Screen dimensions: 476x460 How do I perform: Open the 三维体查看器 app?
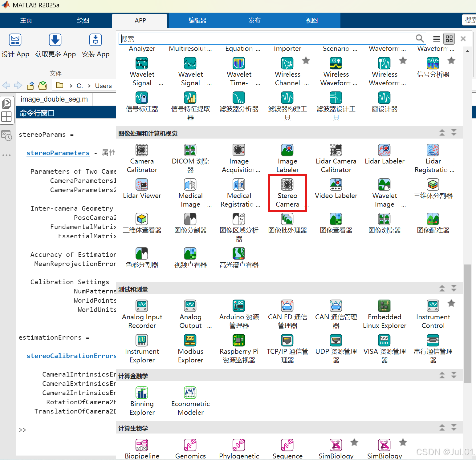coord(142,224)
